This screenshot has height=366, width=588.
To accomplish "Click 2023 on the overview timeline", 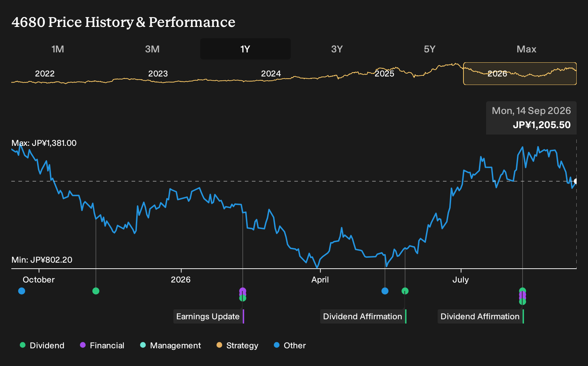I will 158,74.
